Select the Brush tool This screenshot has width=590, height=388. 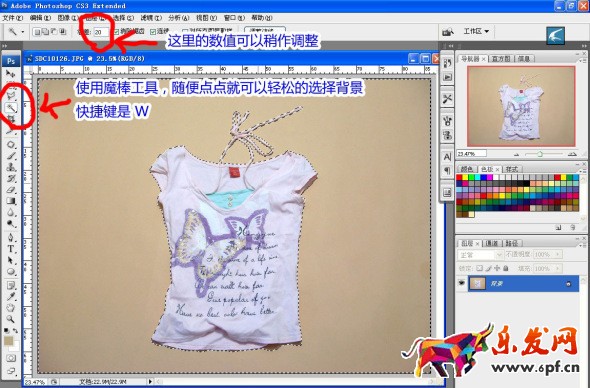[11, 156]
